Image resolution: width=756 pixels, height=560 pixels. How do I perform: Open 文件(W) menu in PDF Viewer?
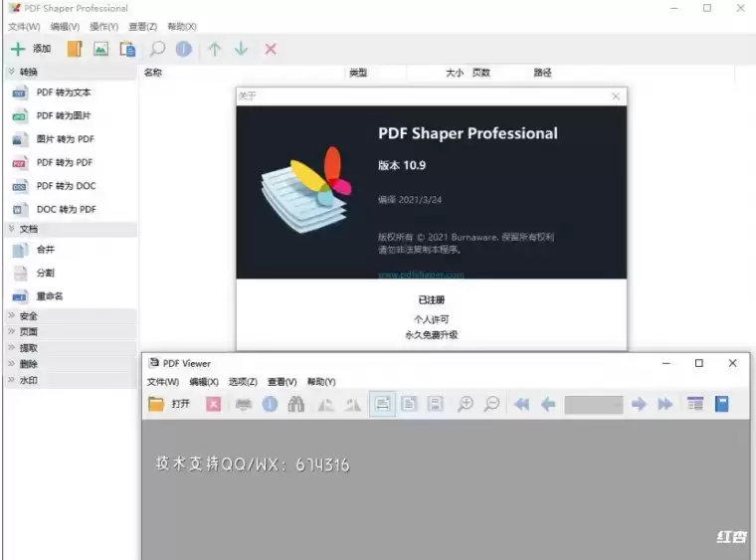click(x=163, y=382)
